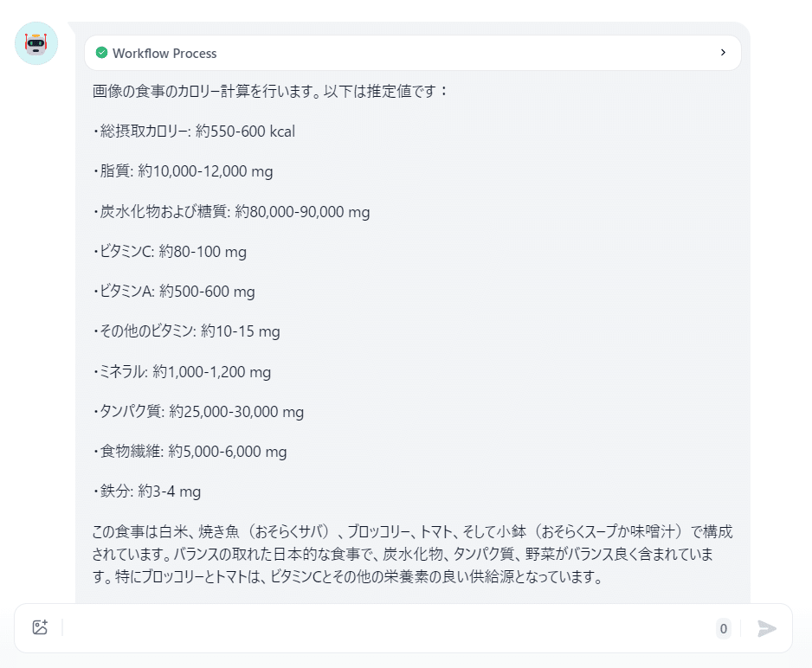Open the Workflow Process panel header
The height and width of the screenshot is (668, 812).
[413, 53]
